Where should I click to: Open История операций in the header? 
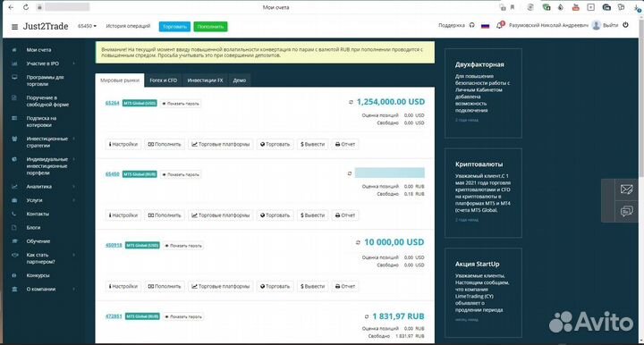point(128,26)
